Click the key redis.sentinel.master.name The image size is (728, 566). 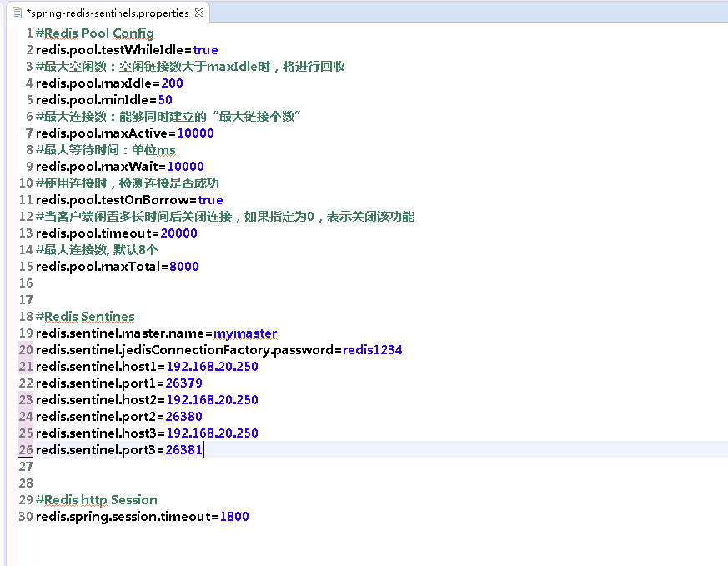click(x=120, y=333)
